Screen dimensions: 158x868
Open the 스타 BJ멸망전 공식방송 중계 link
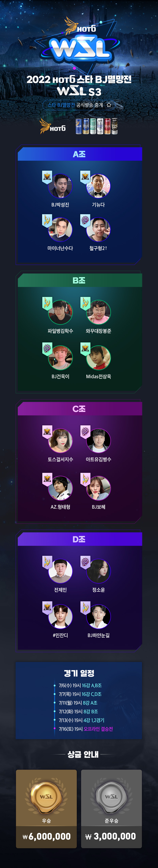point(79,105)
